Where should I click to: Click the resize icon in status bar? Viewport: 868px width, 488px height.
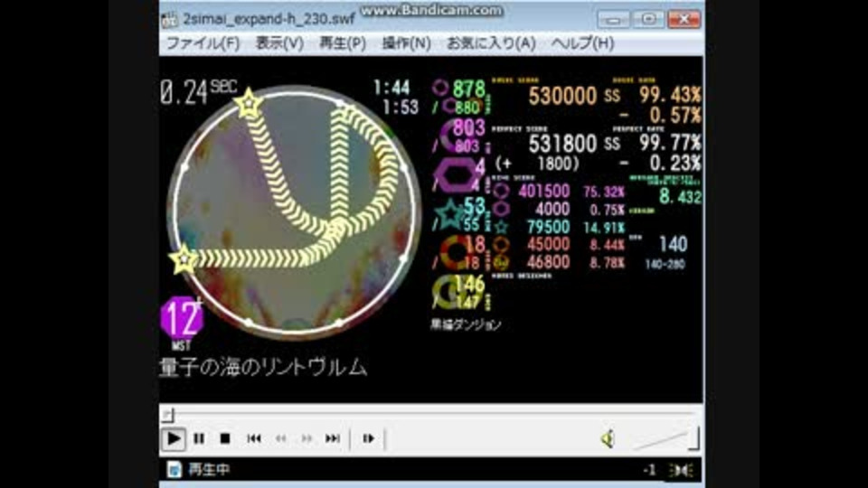[x=681, y=471]
